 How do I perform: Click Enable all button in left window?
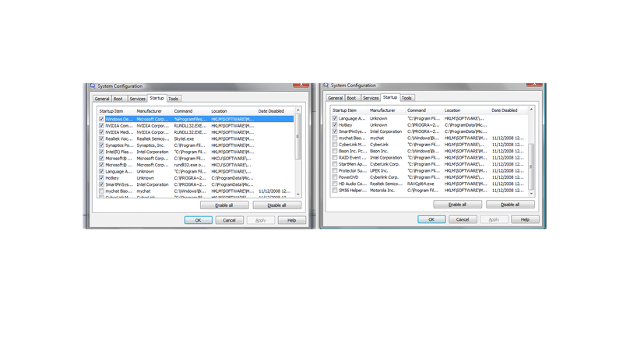pyautogui.click(x=224, y=205)
